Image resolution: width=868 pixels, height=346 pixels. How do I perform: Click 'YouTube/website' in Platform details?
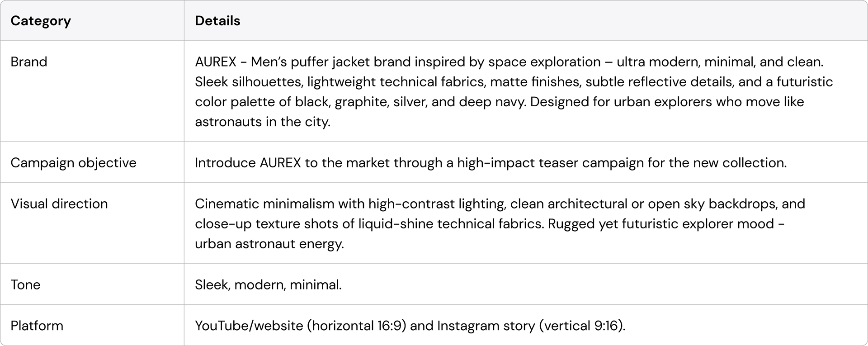(x=249, y=326)
